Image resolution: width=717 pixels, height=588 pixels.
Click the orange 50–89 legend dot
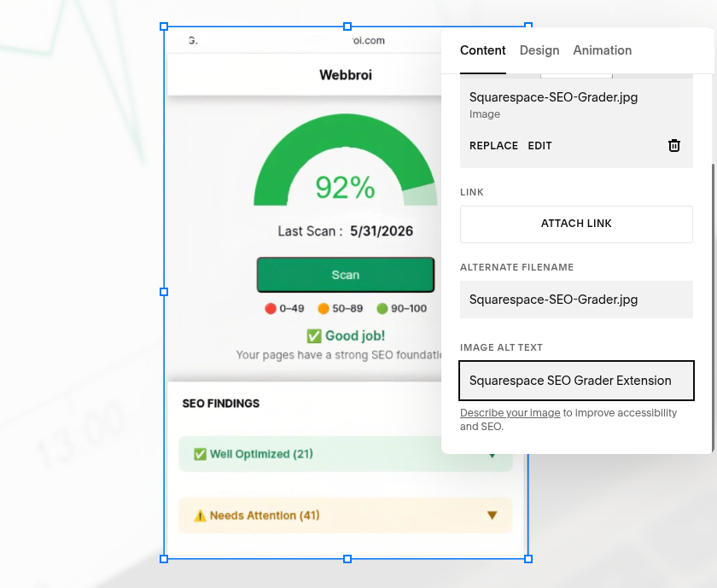click(x=324, y=309)
